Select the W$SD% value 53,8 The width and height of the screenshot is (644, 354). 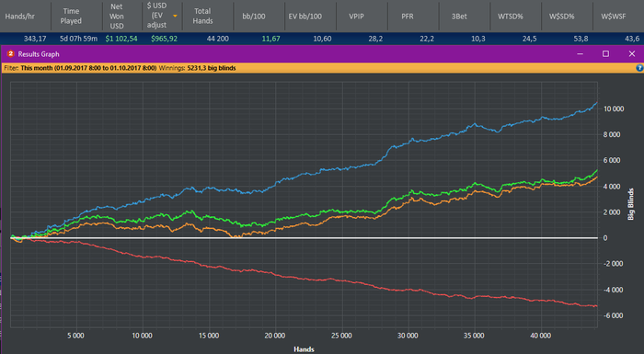(581, 39)
